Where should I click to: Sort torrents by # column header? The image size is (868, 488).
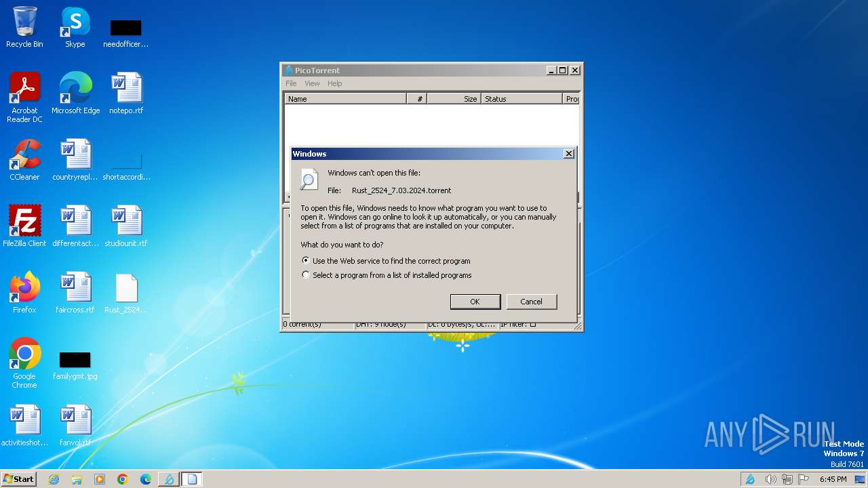point(416,99)
